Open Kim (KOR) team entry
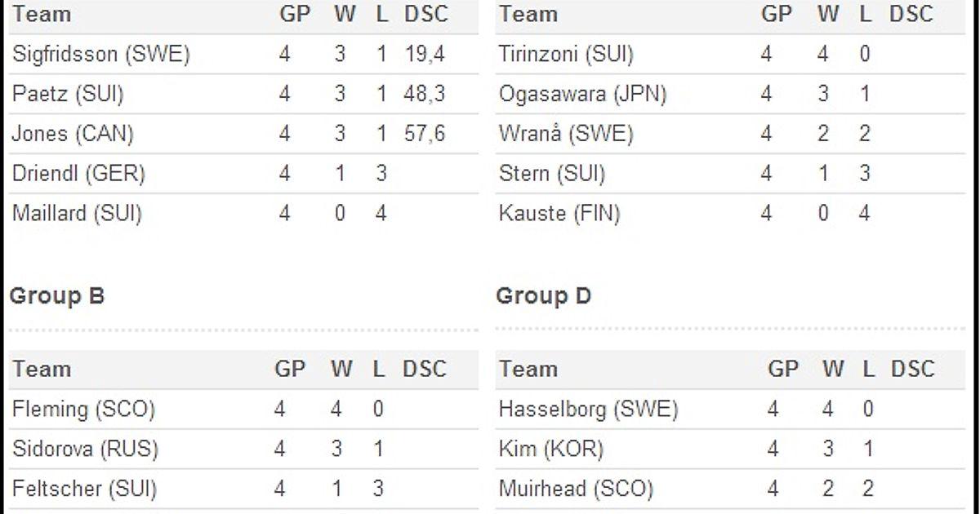Screen dimensions: 980x514 pos(550,449)
